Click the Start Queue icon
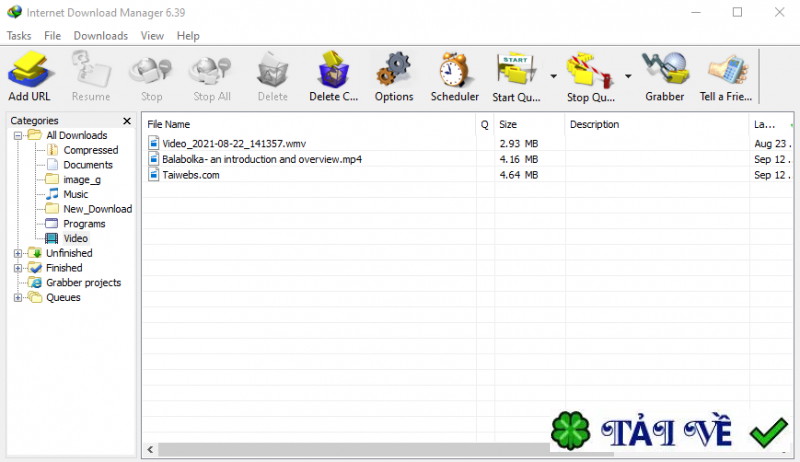The image size is (800, 462). (516, 68)
